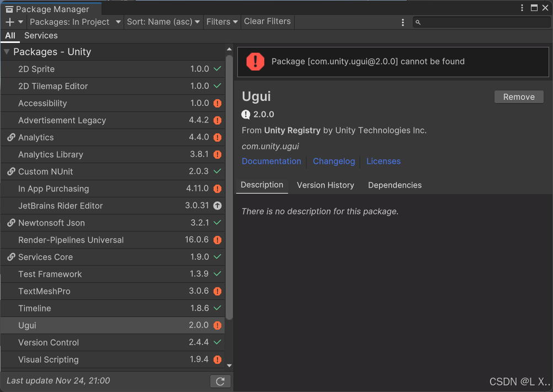553x392 pixels.
Task: Click the Analytics 4.4.0 error icon
Action: (217, 137)
